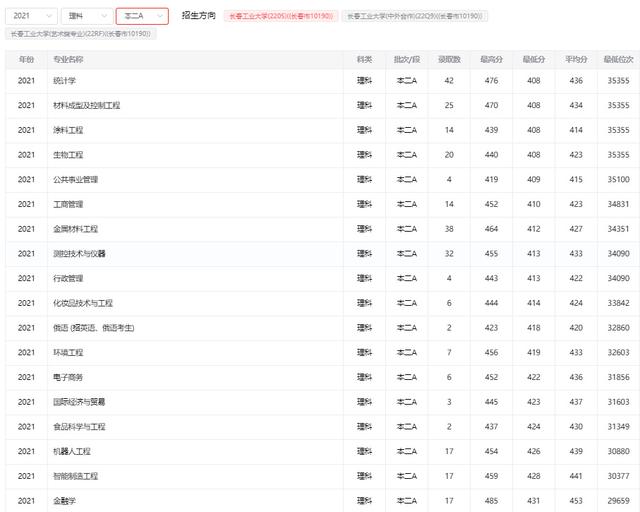Expand the 本二A batch dropdown
This screenshot has height=512, width=640.
pos(142,16)
